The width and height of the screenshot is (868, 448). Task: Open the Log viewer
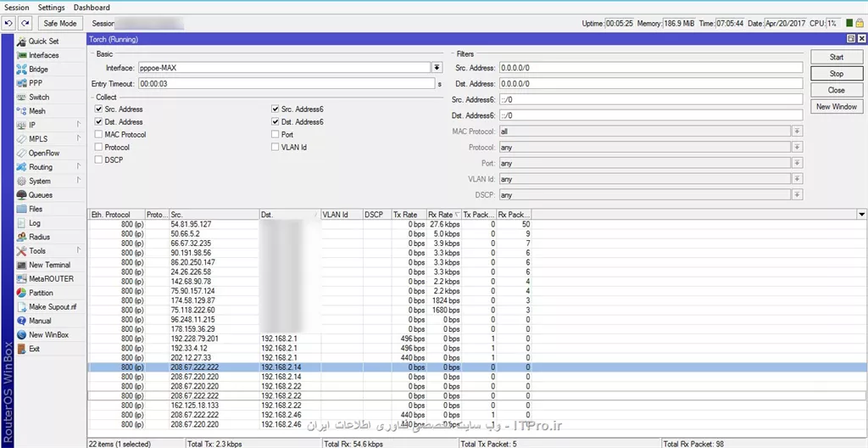(34, 223)
